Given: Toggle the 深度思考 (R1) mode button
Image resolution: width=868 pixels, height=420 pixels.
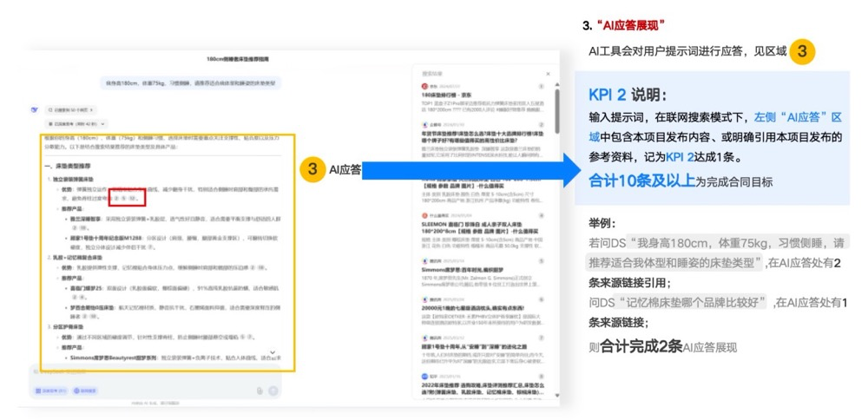Looking at the screenshot, I should [x=51, y=390].
